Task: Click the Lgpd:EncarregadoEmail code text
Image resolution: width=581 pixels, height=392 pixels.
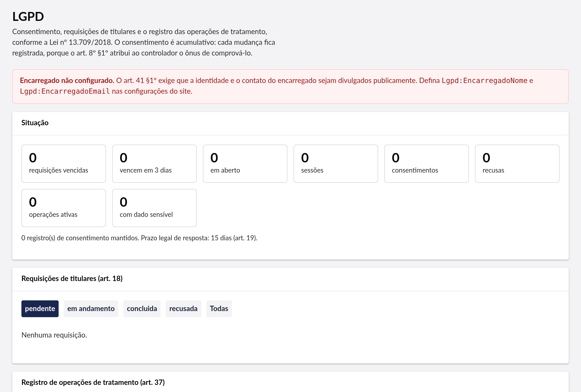Action: (65, 91)
